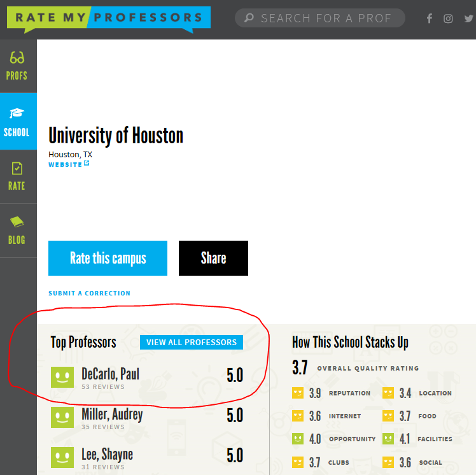Screen dimensions: 476x475
Task: Go to the Rate sidebar tab
Action: point(17,176)
